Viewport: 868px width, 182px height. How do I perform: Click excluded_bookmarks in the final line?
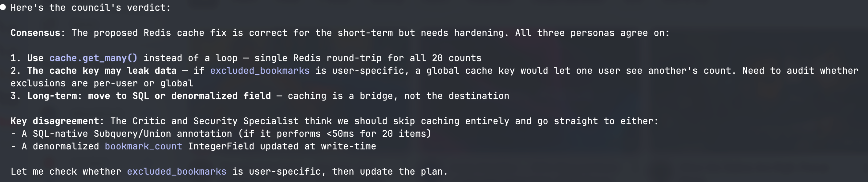(176, 172)
